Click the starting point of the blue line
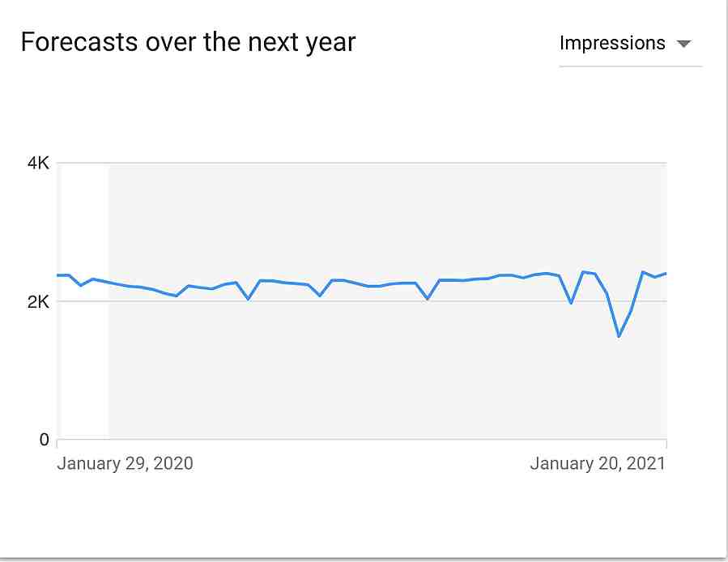Viewport: 728px width, 562px height. pyautogui.click(x=58, y=275)
